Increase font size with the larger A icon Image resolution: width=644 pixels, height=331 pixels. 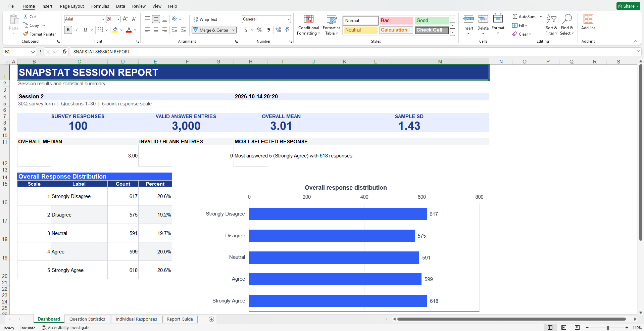125,19
